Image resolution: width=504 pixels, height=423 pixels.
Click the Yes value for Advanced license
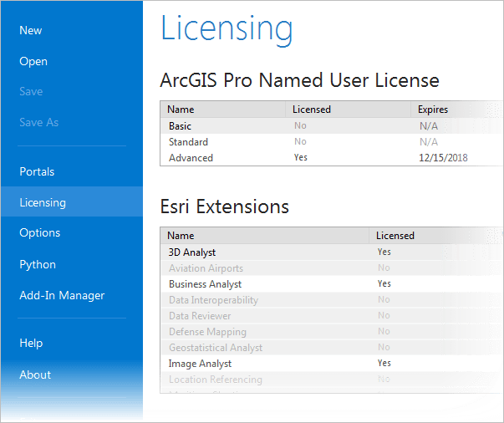point(301,157)
